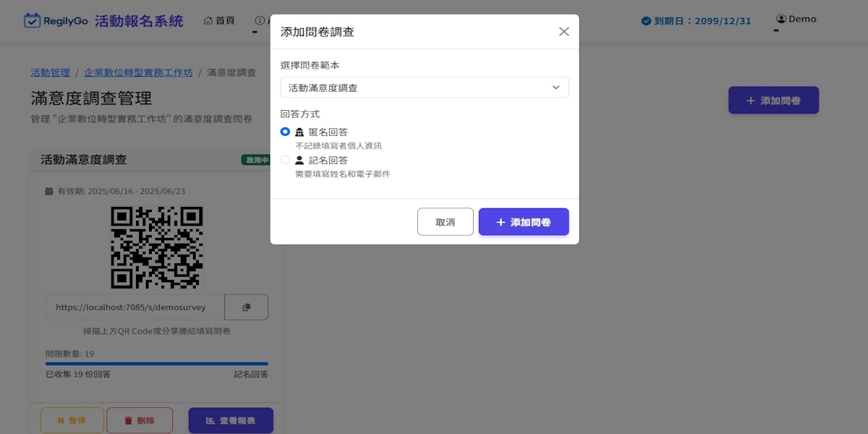Select the 匿名回答 radio option
This screenshot has width=868, height=434.
[285, 132]
